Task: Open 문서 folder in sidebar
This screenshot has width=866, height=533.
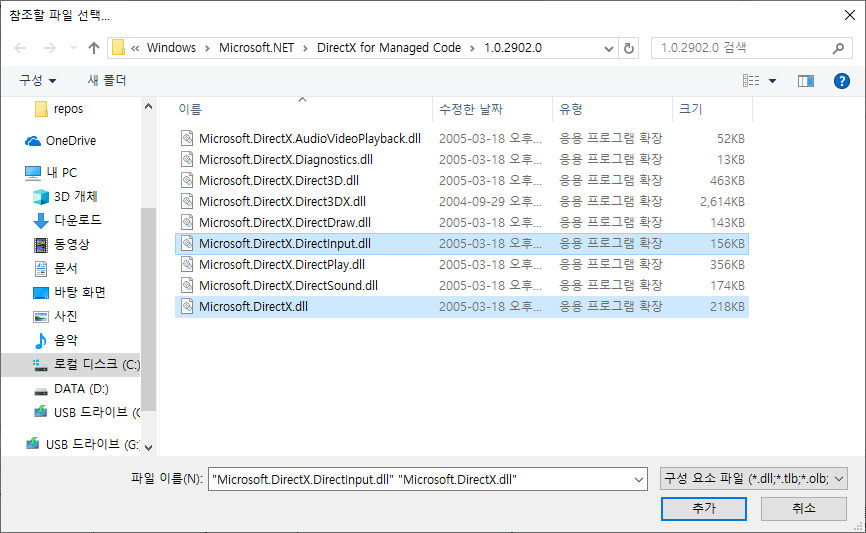Action: tap(55, 268)
